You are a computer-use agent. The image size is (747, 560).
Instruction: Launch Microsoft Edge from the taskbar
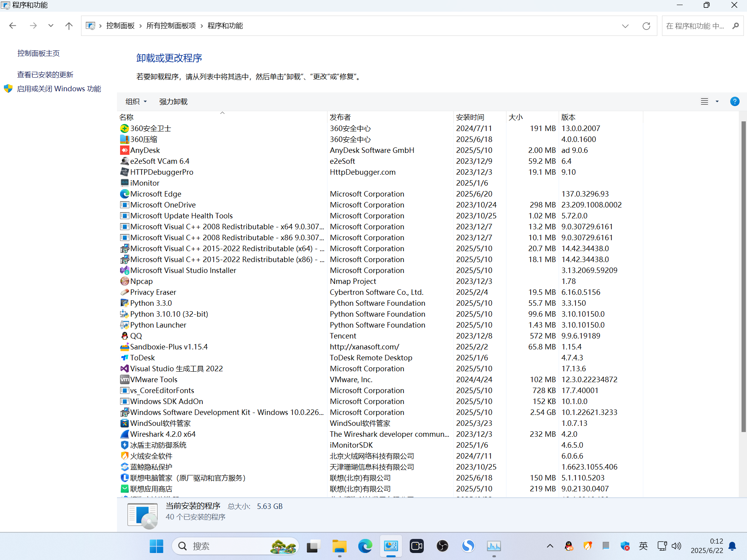(x=365, y=546)
